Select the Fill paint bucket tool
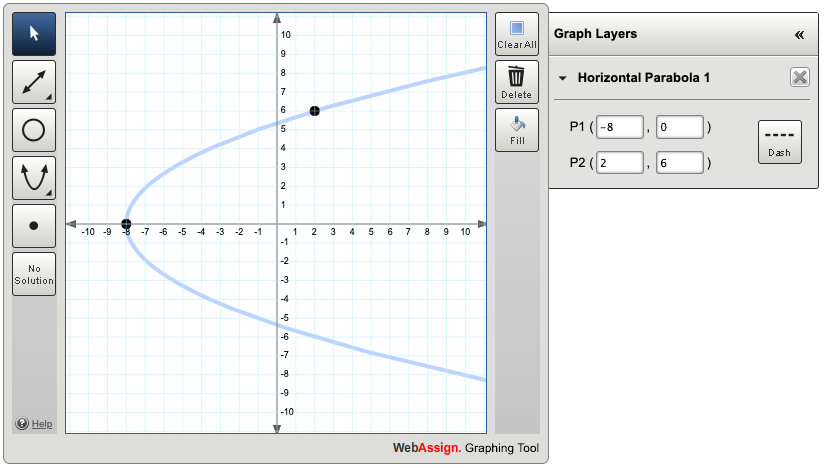This screenshot has height=468, width=825. coord(517,130)
